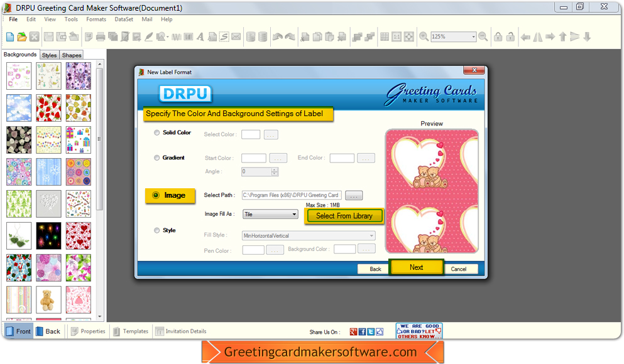This screenshot has height=364, width=624.
Task: Click the Undo arrow icon
Action: (x=277, y=37)
